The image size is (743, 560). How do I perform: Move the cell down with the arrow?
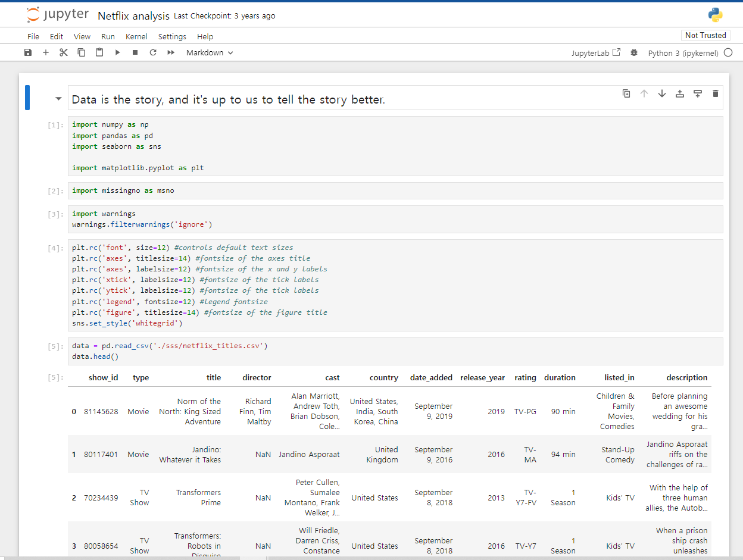[x=662, y=93]
